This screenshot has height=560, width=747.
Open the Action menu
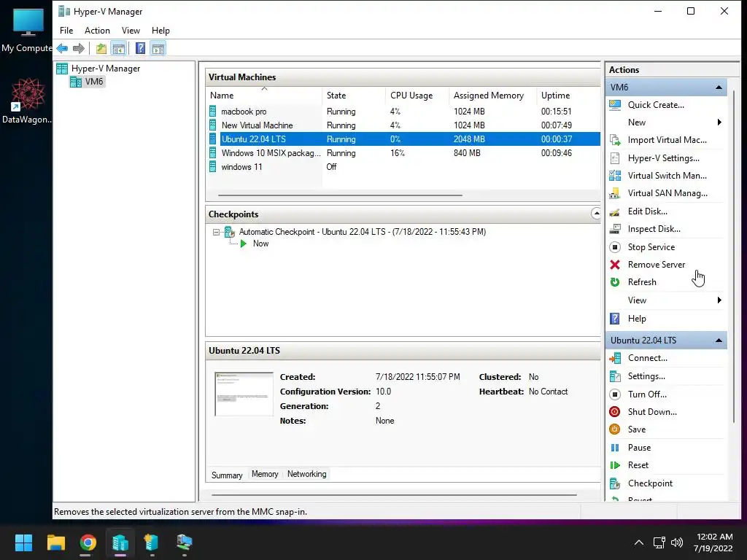point(97,31)
